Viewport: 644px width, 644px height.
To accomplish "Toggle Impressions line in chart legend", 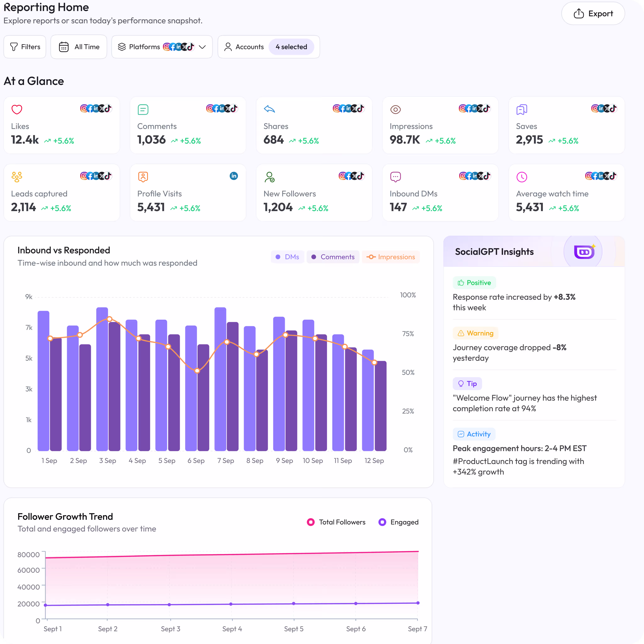I will click(x=391, y=257).
